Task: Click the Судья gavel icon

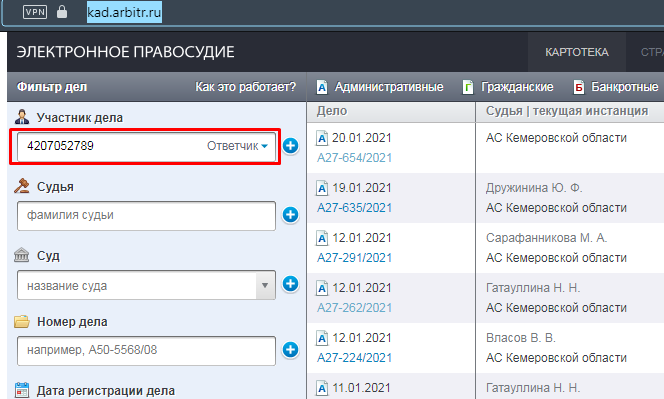Action: pos(22,186)
